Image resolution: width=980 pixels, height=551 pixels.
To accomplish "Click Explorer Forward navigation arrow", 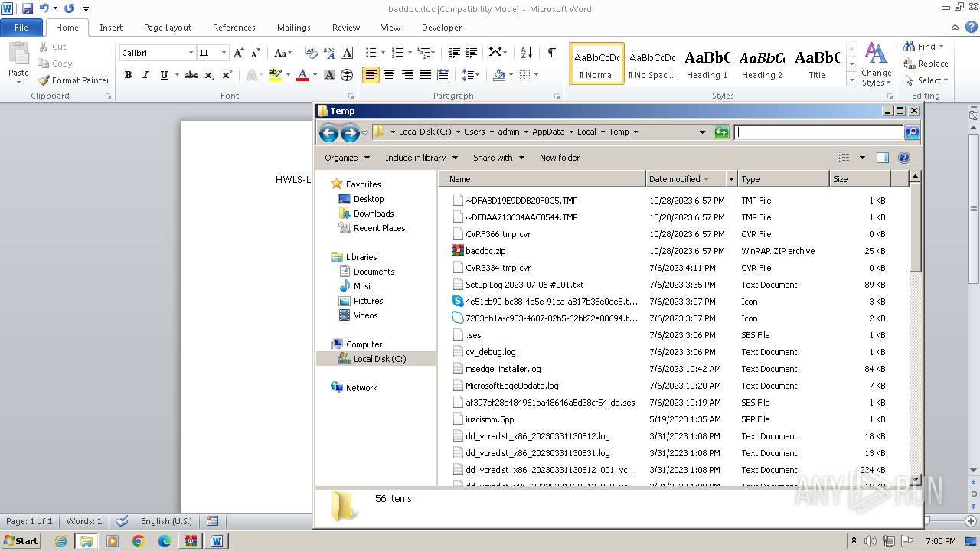I will pos(350,133).
